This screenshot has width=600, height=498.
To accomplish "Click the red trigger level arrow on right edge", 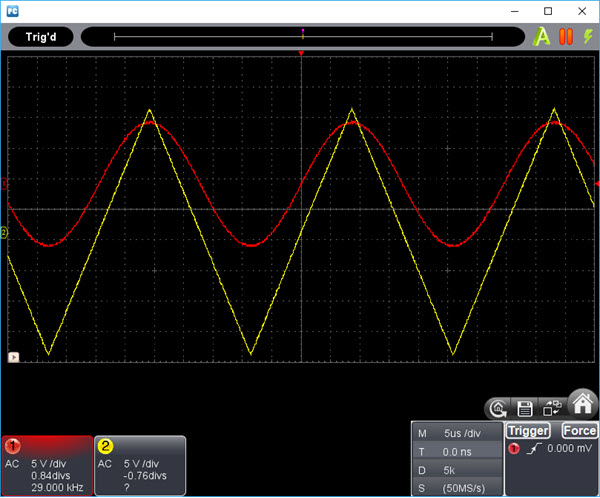I will pos(597,184).
